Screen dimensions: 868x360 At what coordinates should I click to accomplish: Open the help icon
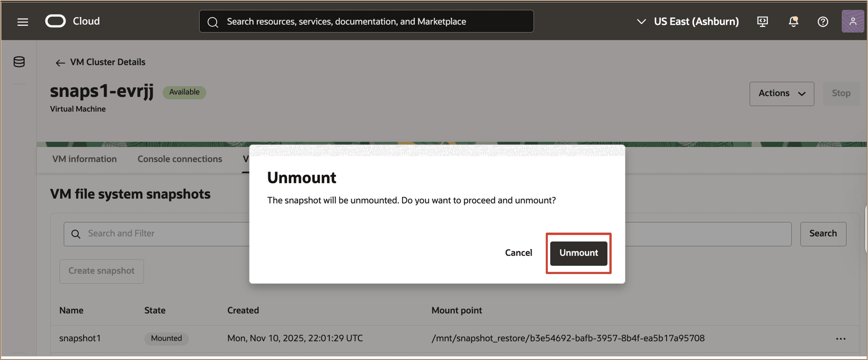coord(823,22)
